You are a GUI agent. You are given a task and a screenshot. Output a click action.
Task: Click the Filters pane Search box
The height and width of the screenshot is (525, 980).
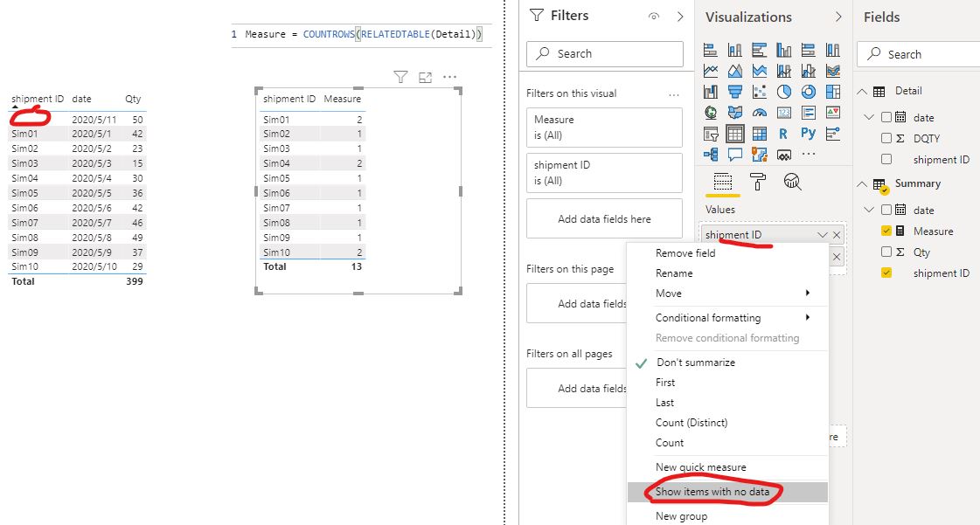[x=604, y=53]
